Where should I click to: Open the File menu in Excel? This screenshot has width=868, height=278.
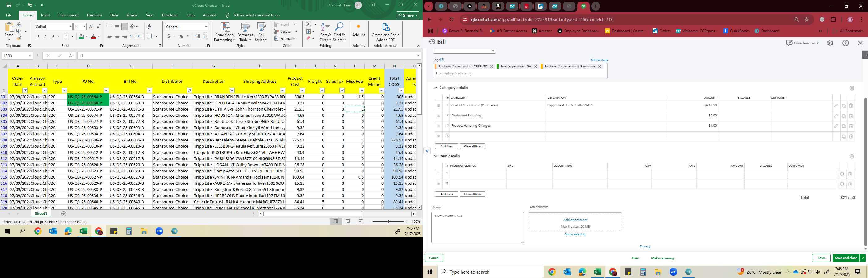[9, 15]
